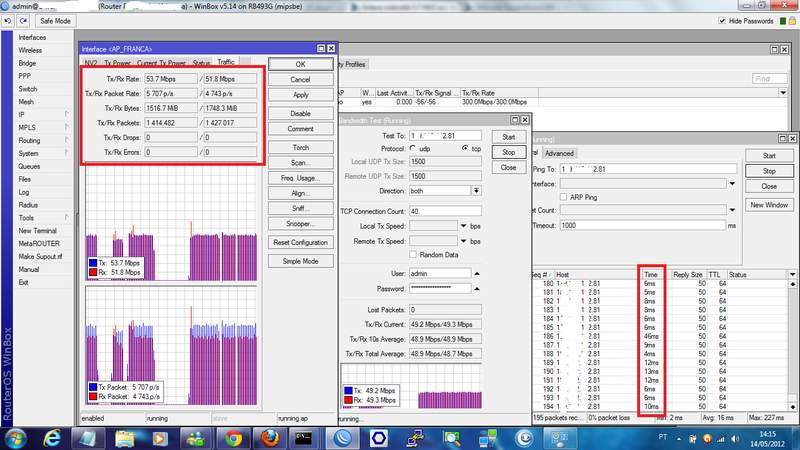Viewport: 800px width, 450px height.
Task: Open Wireless from the left menu
Action: [x=30, y=49]
